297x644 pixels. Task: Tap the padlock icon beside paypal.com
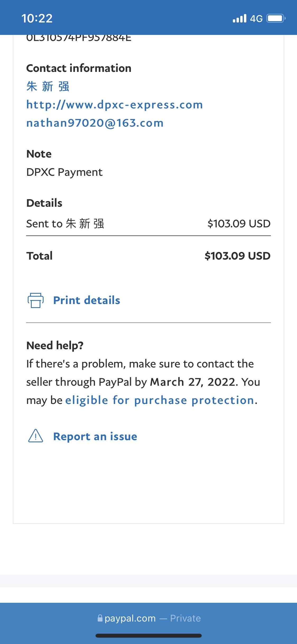pyautogui.click(x=100, y=618)
